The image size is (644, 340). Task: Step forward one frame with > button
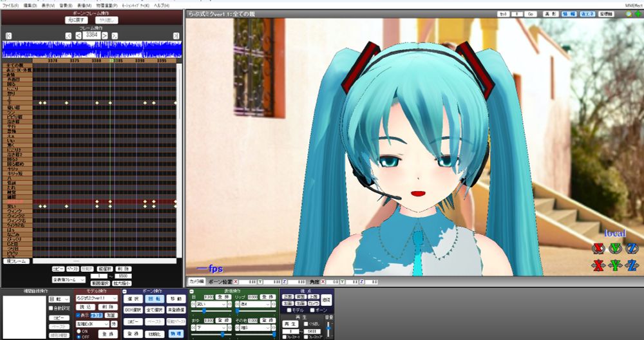(105, 35)
